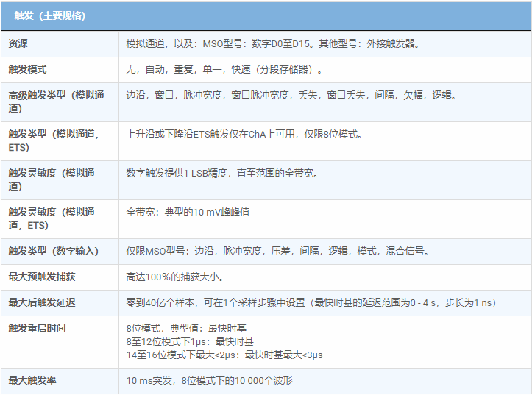Click the 触发模式 row label
532x395 pixels.
pos(27,69)
